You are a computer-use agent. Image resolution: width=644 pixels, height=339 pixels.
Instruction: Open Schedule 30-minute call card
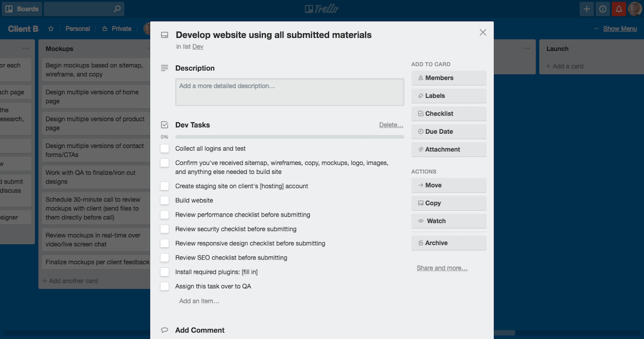point(96,208)
